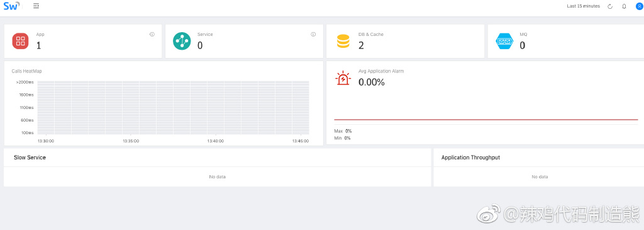Click the SkyWalking Sw logo
This screenshot has width=644, height=230.
[11, 6]
